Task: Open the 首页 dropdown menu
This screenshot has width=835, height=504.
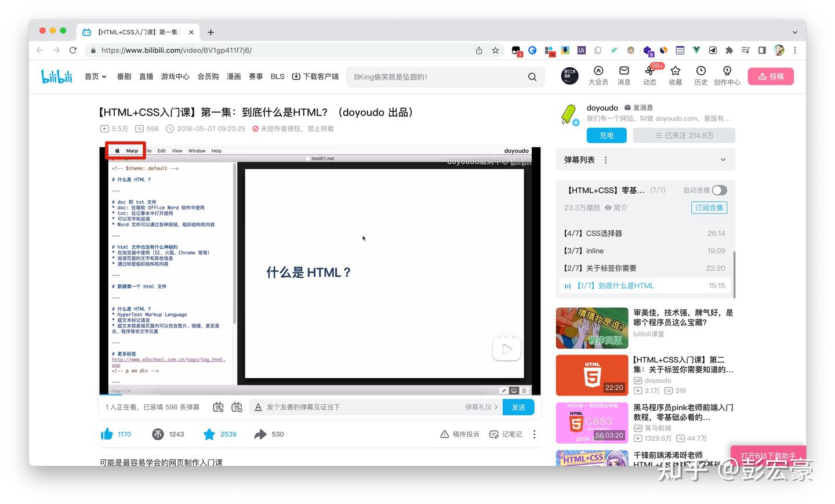Action: click(95, 76)
